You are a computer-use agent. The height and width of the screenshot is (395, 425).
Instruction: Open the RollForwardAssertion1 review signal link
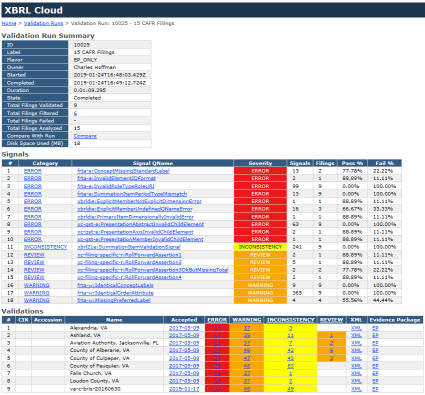click(x=129, y=255)
